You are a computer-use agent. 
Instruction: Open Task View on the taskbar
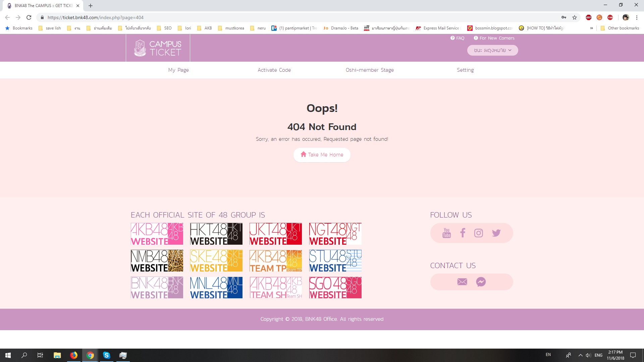point(40,355)
